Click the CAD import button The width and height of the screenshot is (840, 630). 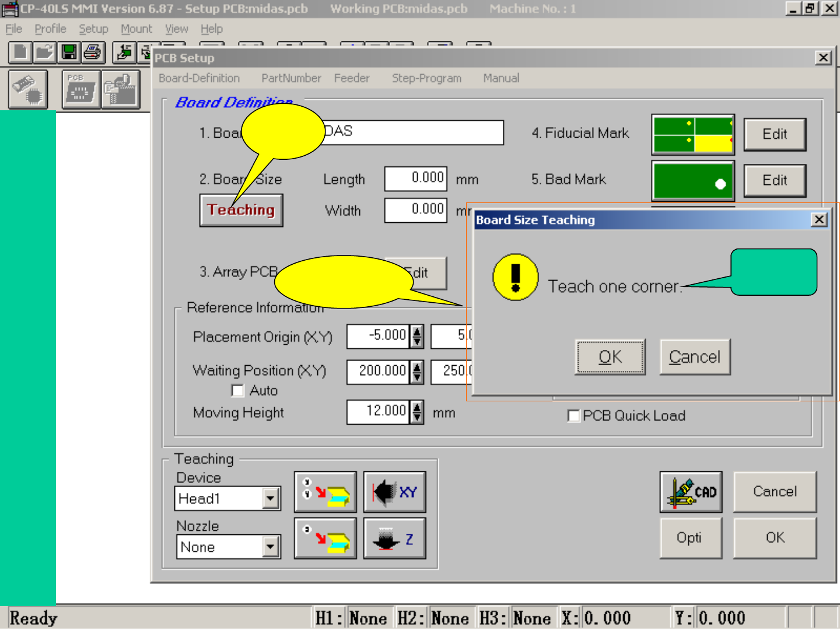[x=691, y=492]
